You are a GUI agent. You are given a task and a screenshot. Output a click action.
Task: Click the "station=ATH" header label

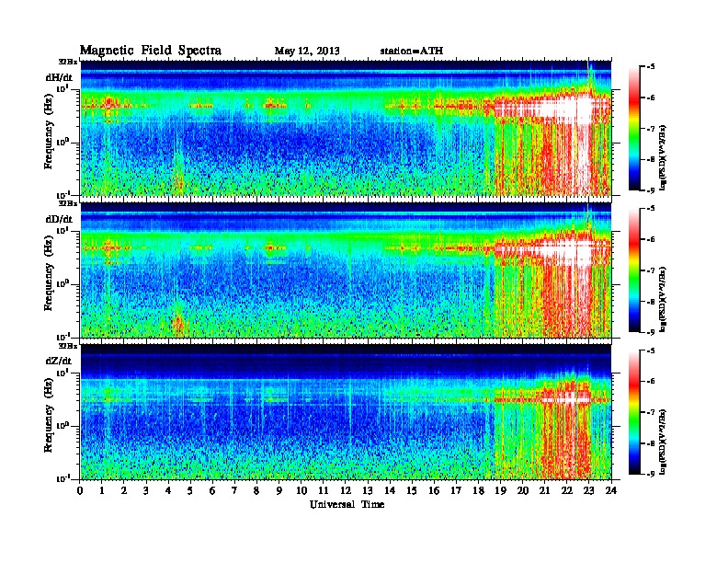[x=412, y=51]
